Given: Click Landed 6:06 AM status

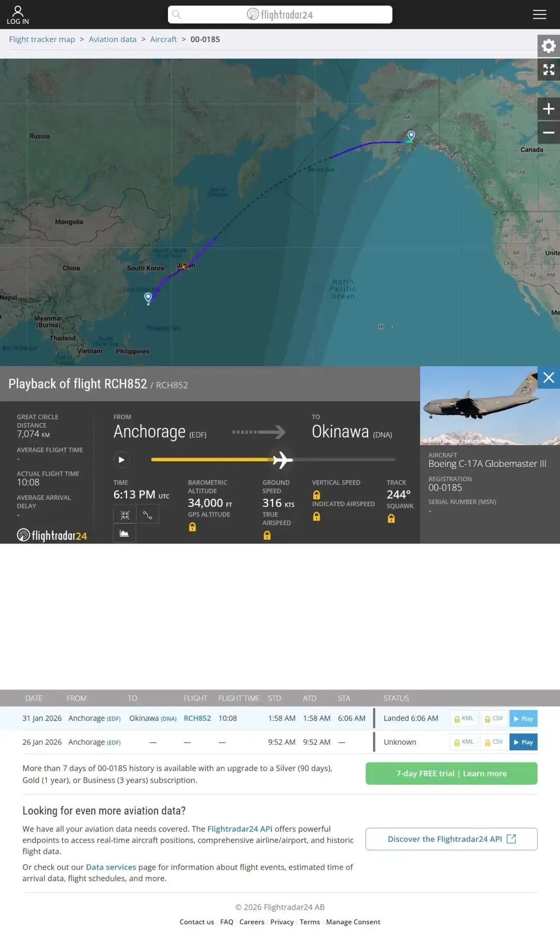Looking at the screenshot, I should (411, 718).
